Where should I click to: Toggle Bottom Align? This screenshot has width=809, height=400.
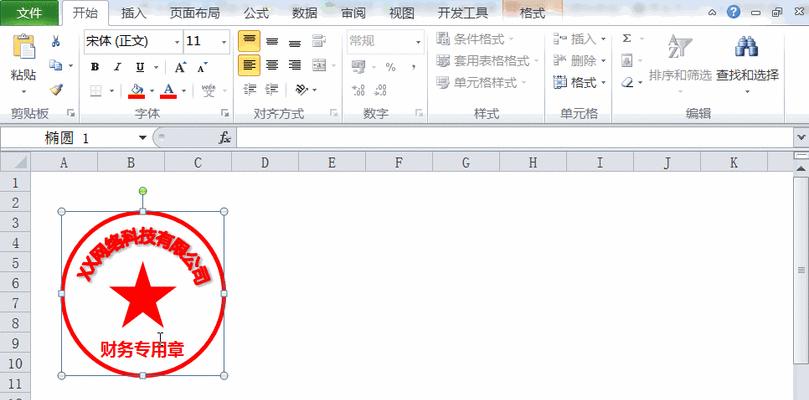(x=295, y=41)
